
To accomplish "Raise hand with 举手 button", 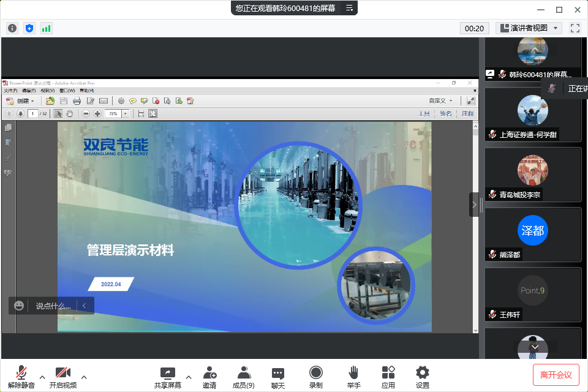I will tap(353, 377).
